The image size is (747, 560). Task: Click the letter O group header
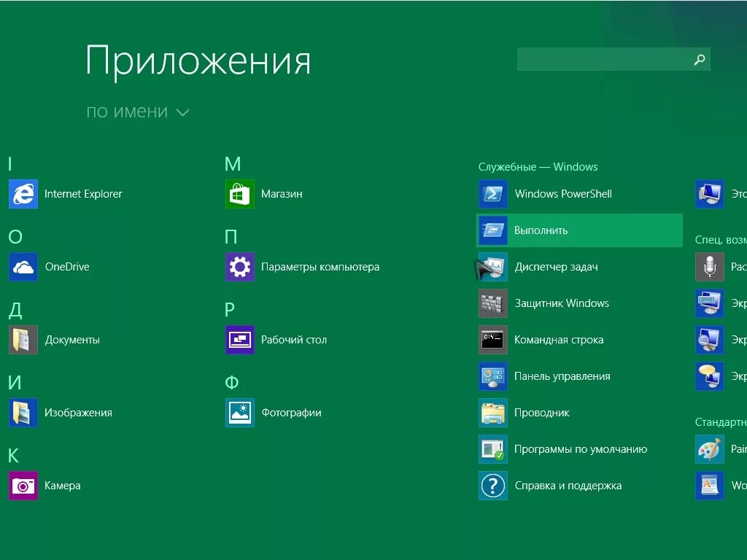click(15, 237)
